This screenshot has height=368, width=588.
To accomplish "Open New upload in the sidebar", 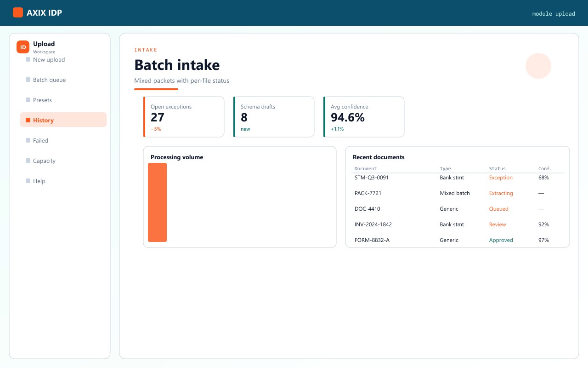I will point(63,60).
